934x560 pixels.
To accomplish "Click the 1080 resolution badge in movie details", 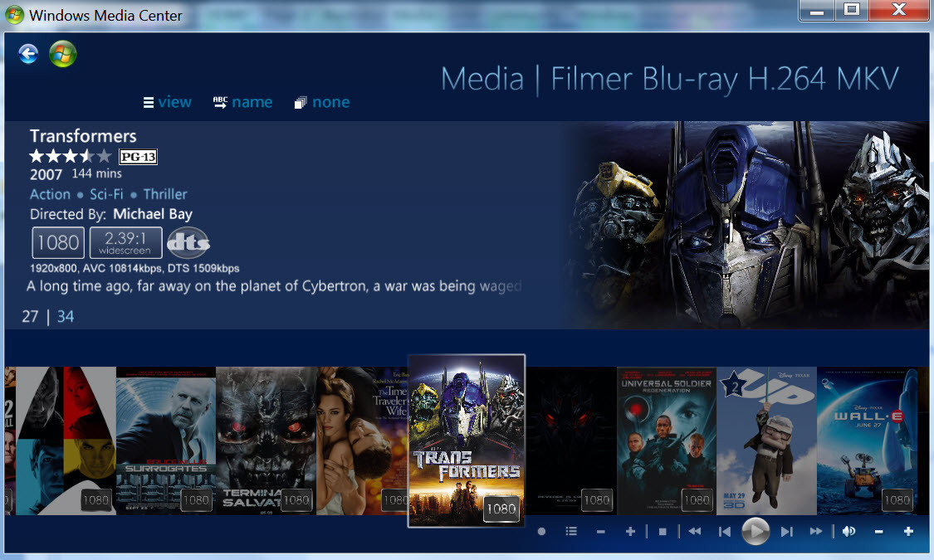I will pyautogui.click(x=58, y=242).
